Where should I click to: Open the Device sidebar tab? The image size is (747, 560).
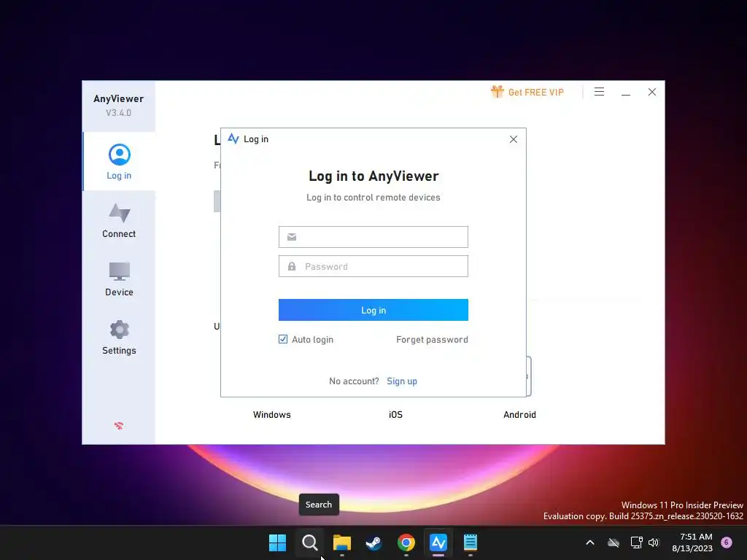pos(119,279)
